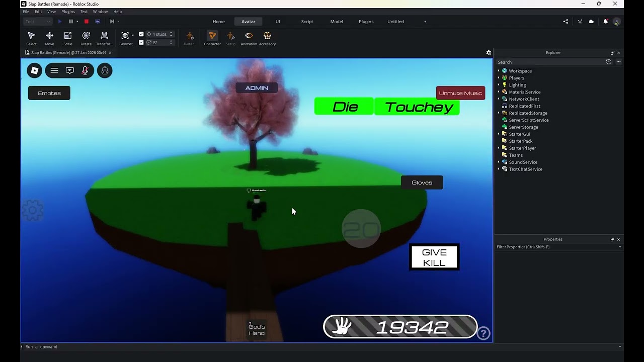Click the cloud save status icon

pyautogui.click(x=591, y=22)
